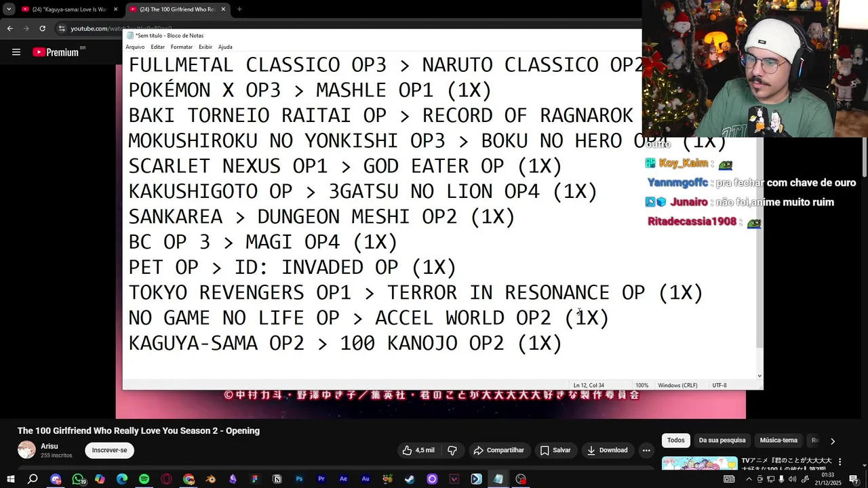
Task: Open Spotify from the taskbar
Action: pos(144,479)
